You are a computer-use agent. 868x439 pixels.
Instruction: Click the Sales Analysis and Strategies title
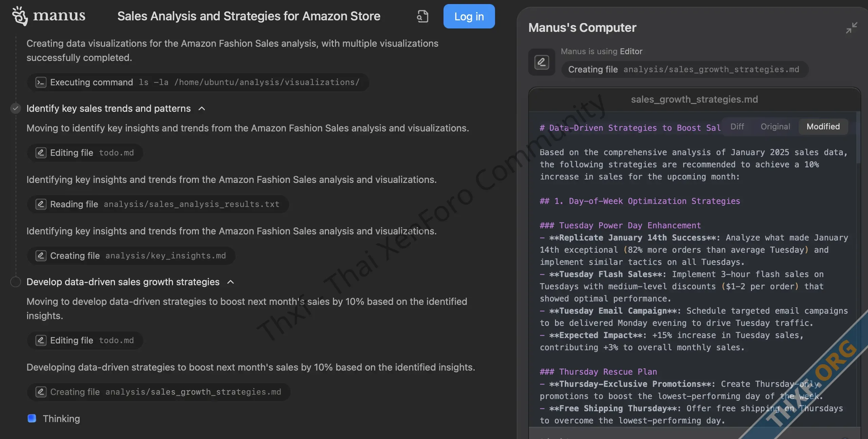(x=249, y=16)
